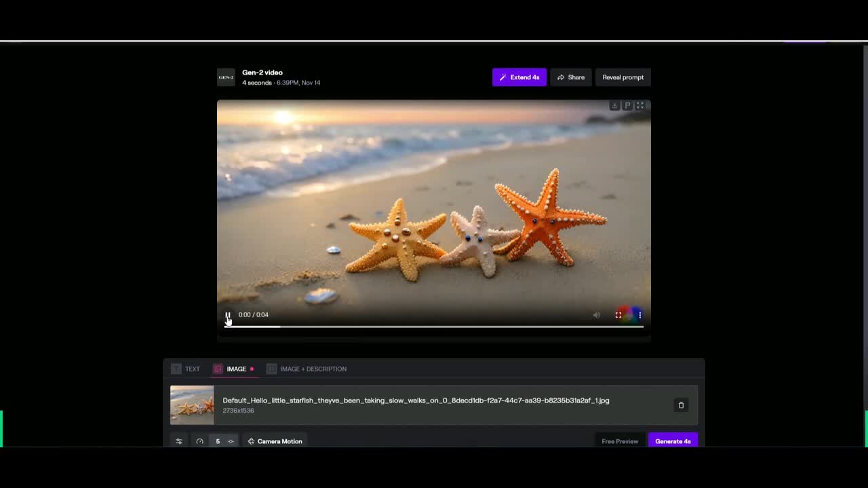This screenshot has width=868, height=488.
Task: Open the video player three-dots menu
Action: [639, 315]
